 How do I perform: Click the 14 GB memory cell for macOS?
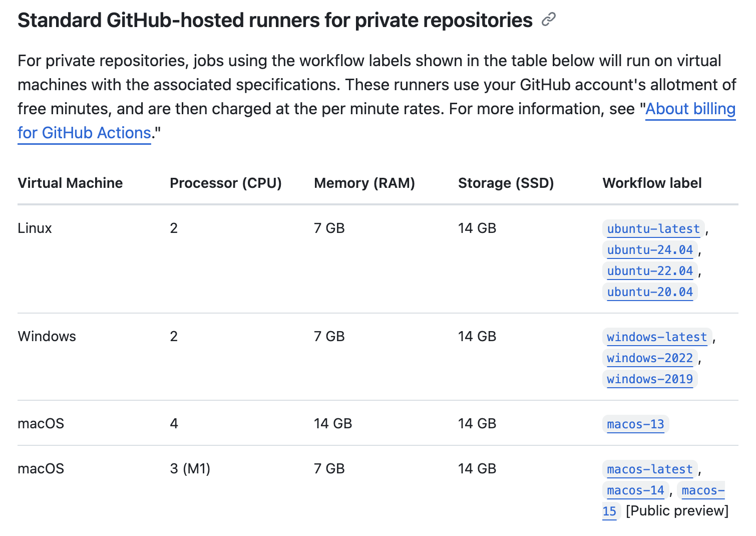[x=333, y=424]
